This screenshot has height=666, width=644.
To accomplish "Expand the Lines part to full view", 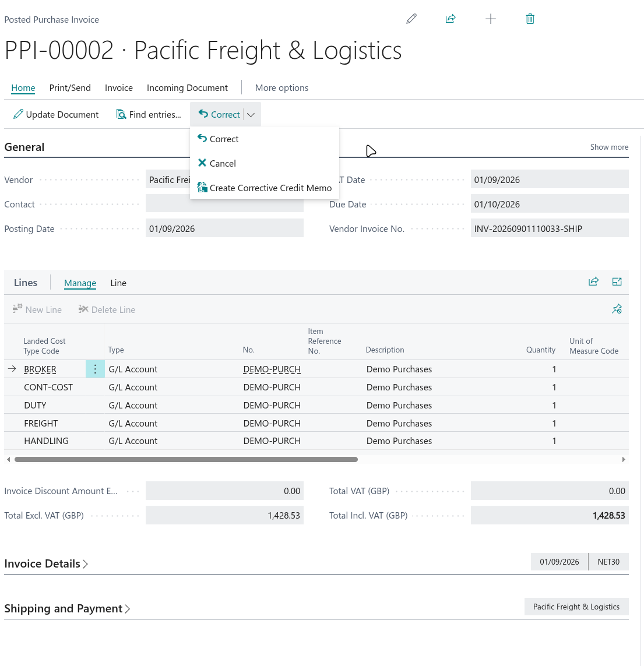I will tap(617, 281).
